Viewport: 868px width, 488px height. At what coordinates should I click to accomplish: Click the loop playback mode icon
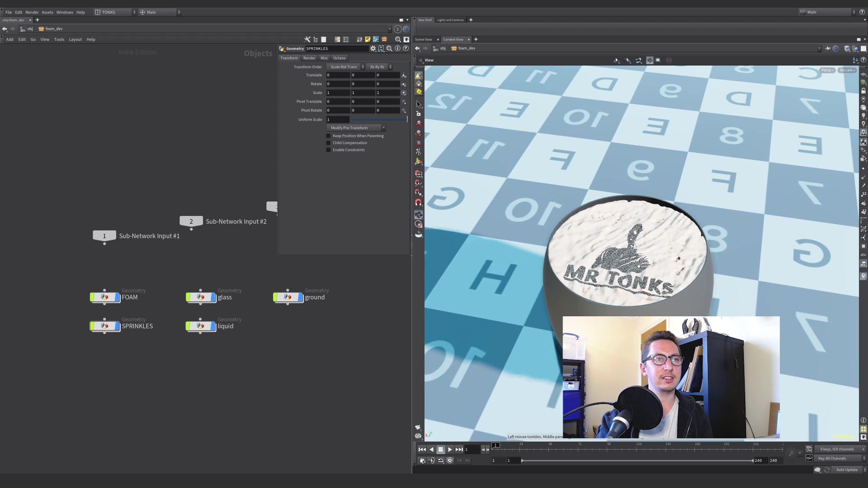[441, 460]
